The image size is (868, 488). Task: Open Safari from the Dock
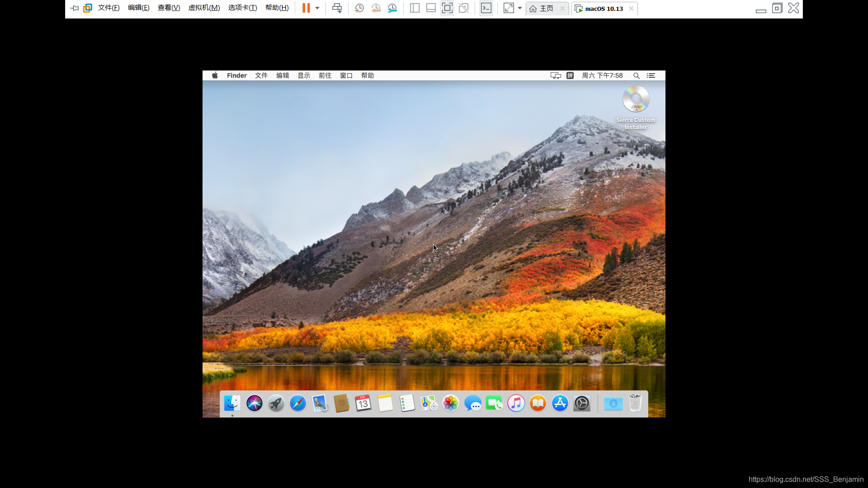[298, 403]
